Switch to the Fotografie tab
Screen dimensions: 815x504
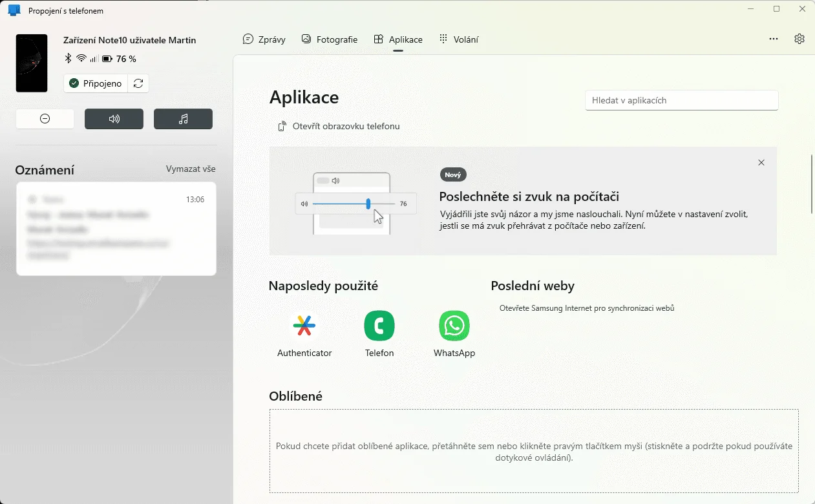[330, 39]
